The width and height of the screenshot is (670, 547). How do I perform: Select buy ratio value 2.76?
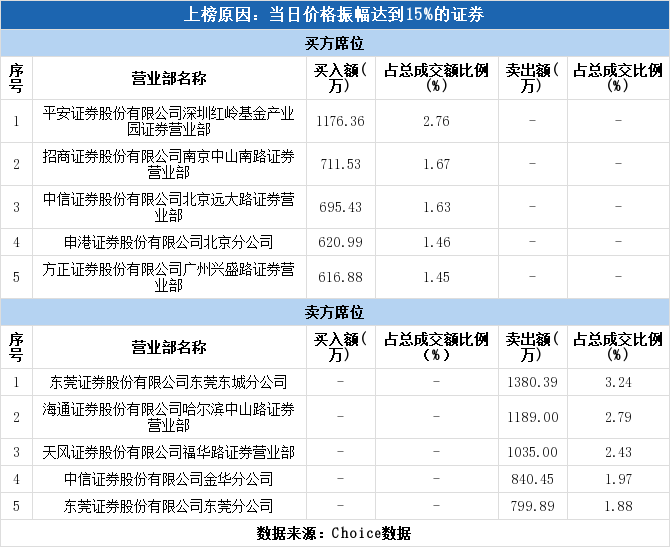(x=436, y=121)
